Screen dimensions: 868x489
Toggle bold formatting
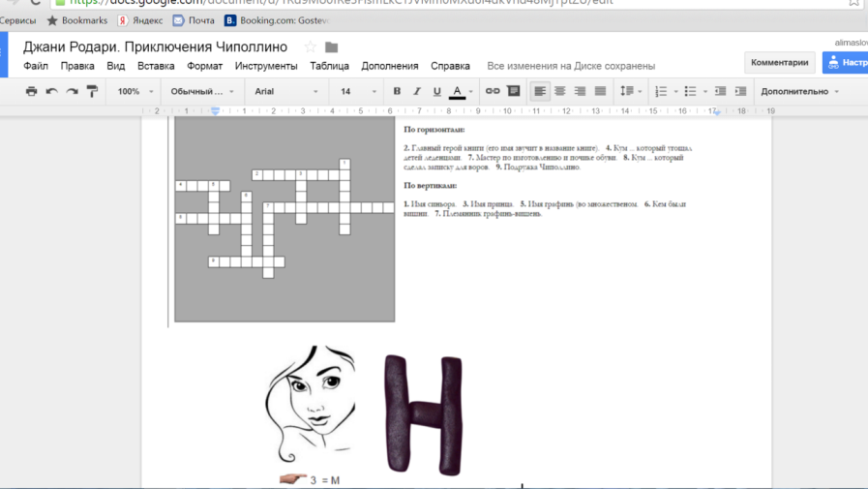[x=397, y=91]
